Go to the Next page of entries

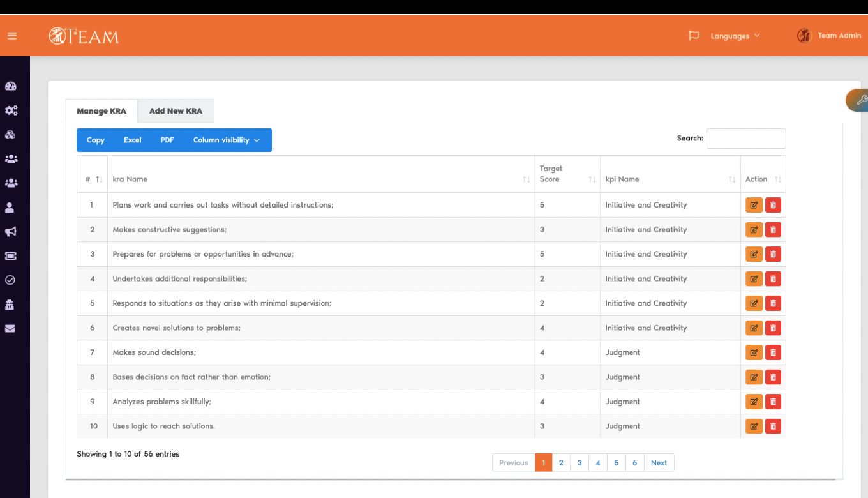pos(659,463)
